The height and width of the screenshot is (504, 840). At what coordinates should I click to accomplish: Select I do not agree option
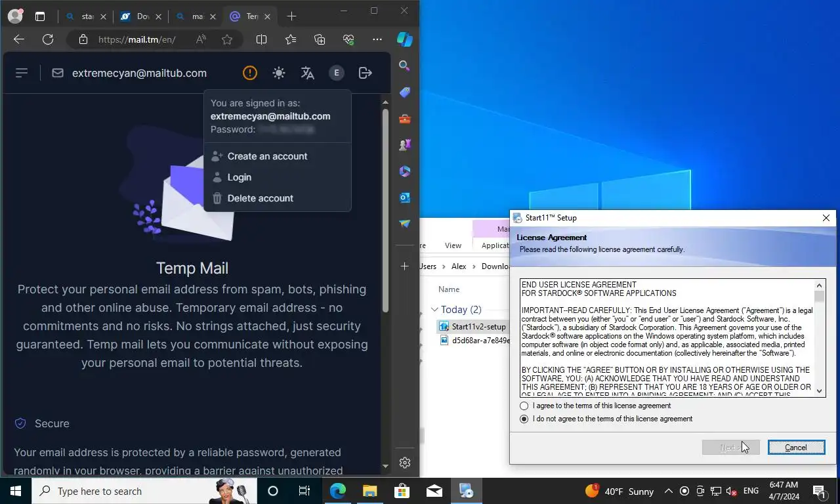click(x=524, y=419)
